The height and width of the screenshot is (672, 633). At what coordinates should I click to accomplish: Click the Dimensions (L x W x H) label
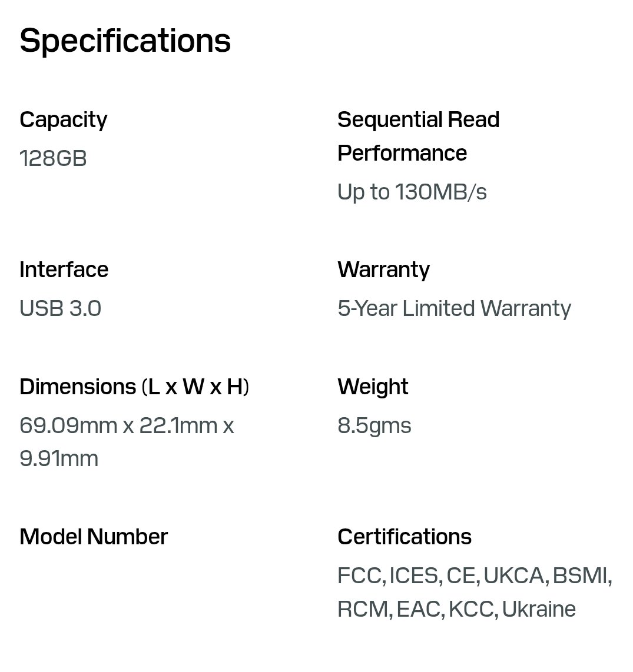(x=134, y=387)
